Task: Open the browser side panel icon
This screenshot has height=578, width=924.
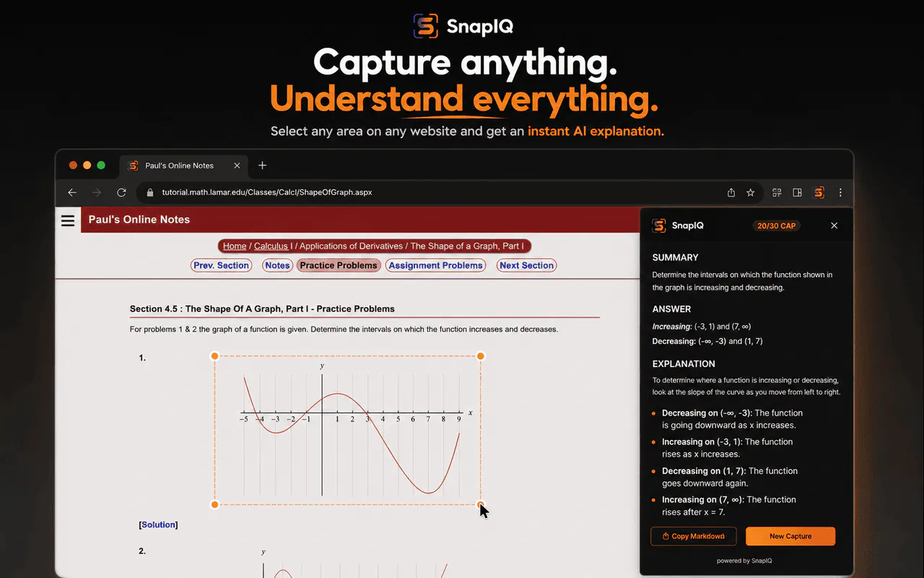Action: point(798,193)
